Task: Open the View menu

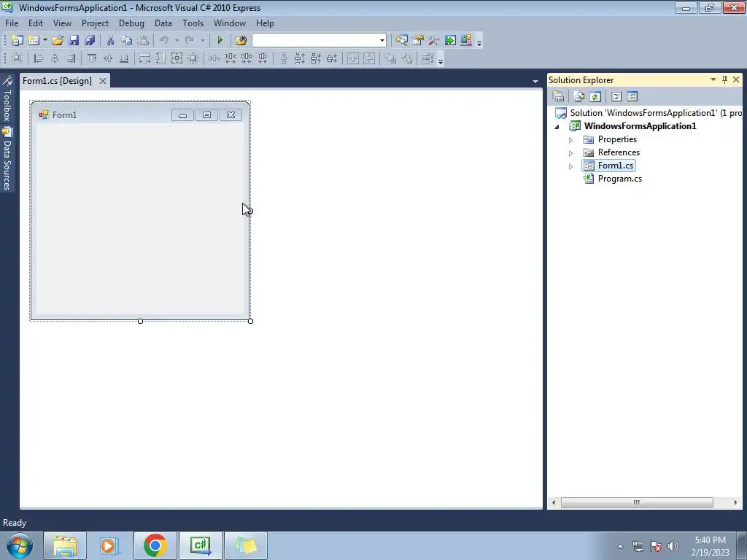Action: [63, 23]
